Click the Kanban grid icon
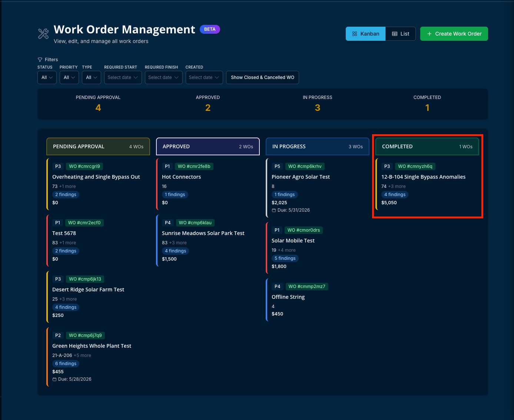This screenshot has height=420, width=514. click(x=355, y=34)
